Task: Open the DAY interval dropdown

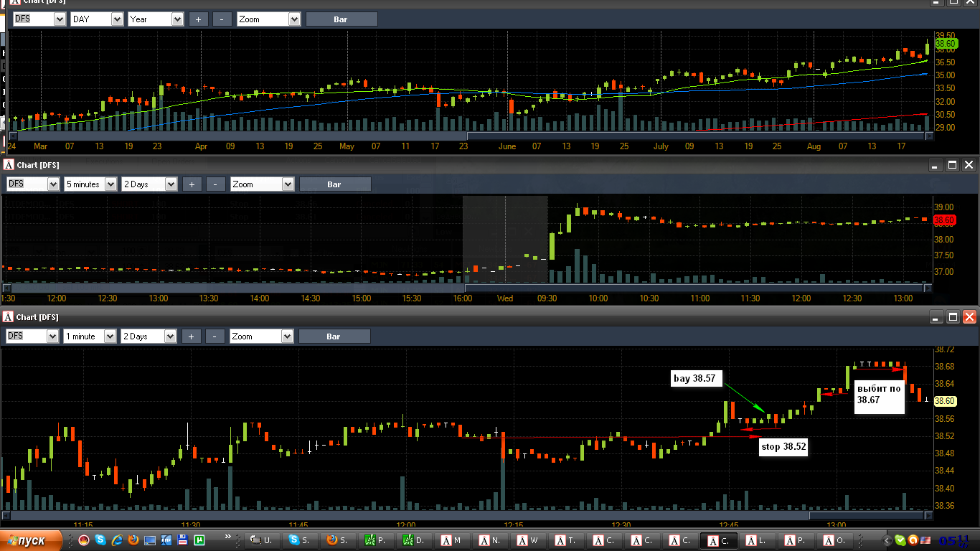Action: pyautogui.click(x=97, y=19)
